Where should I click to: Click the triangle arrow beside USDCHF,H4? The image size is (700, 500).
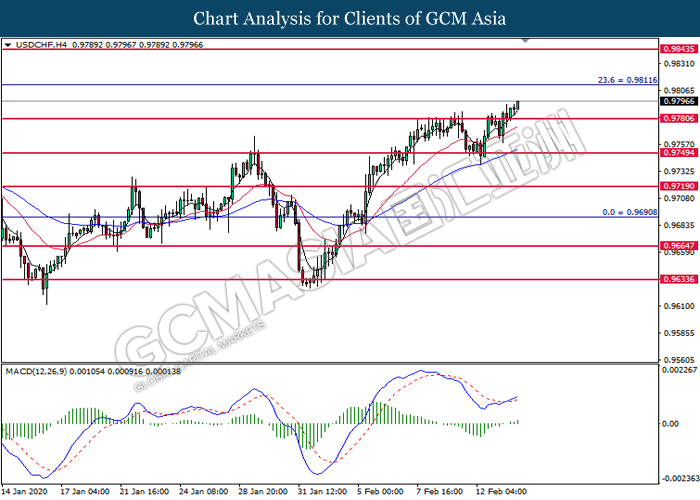pyautogui.click(x=8, y=46)
